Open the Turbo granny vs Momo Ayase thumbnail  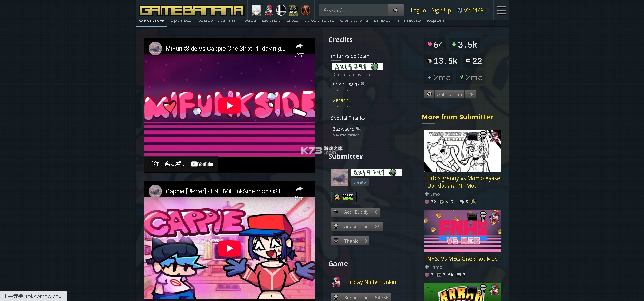[x=463, y=151]
